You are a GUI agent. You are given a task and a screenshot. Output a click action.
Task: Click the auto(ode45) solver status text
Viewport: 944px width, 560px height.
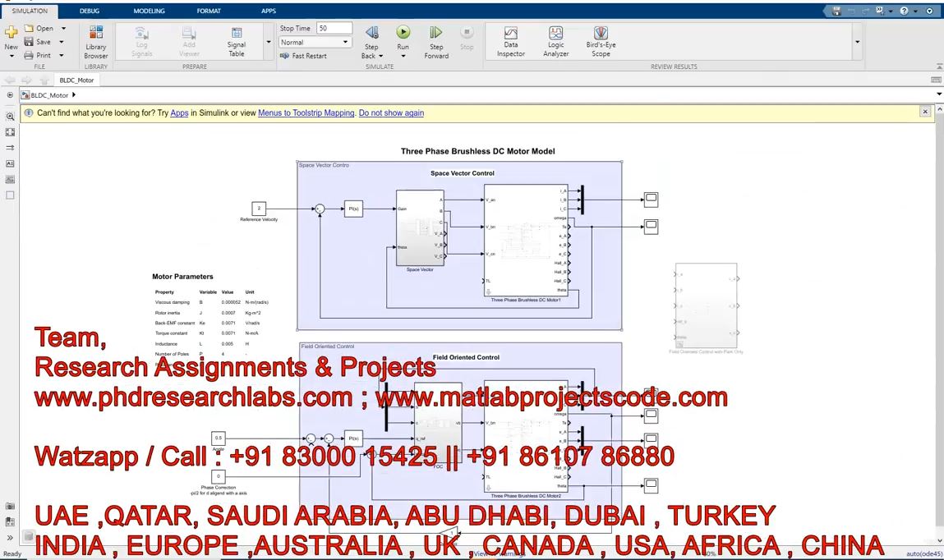[924, 554]
